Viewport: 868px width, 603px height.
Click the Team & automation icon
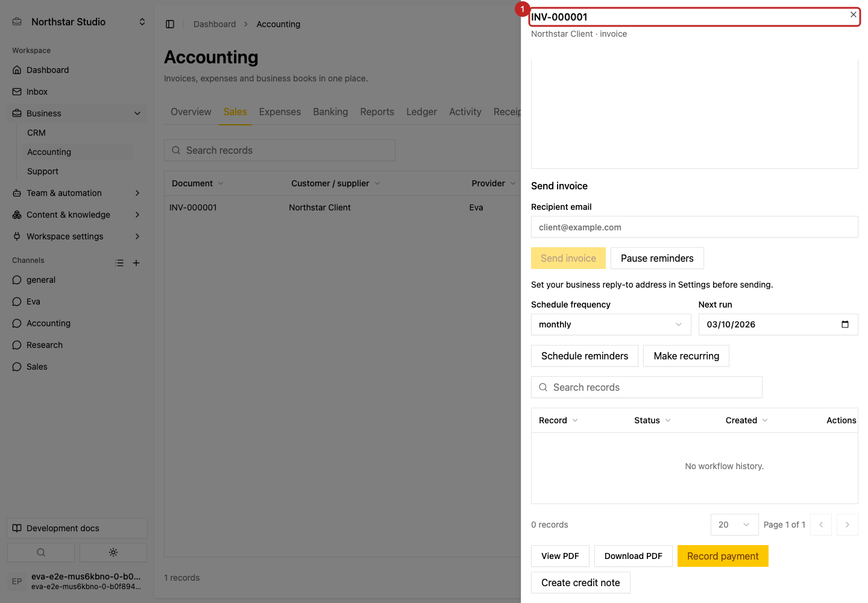click(x=17, y=193)
